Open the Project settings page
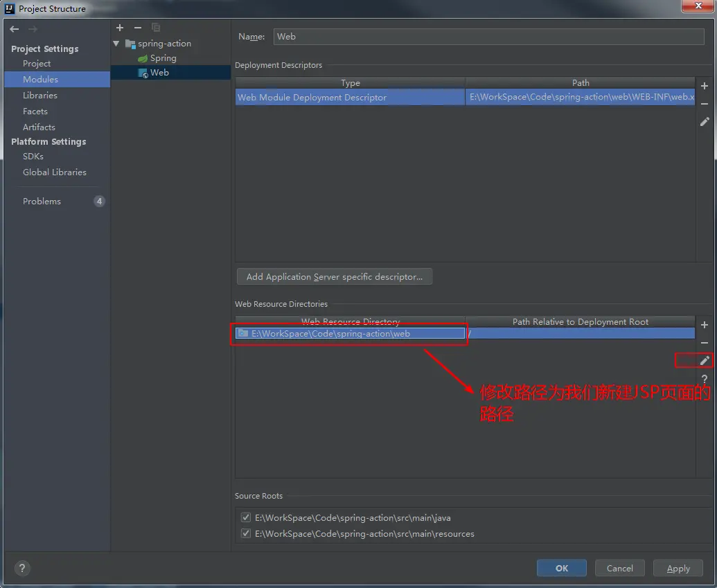The width and height of the screenshot is (717, 588). (37, 64)
